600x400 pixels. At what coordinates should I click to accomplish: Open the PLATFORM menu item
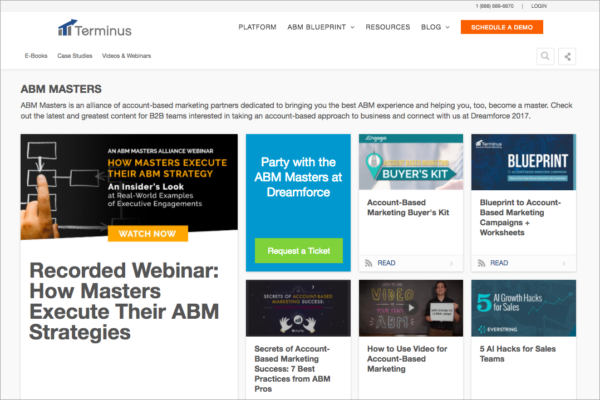pyautogui.click(x=257, y=27)
